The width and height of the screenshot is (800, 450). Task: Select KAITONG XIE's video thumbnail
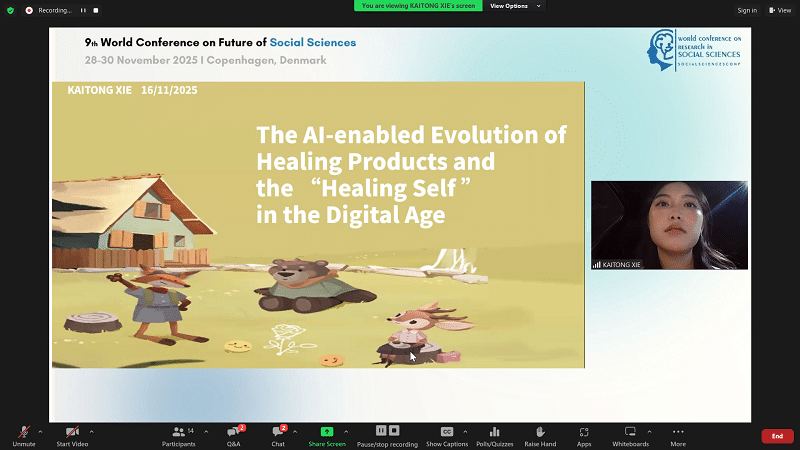coord(669,225)
